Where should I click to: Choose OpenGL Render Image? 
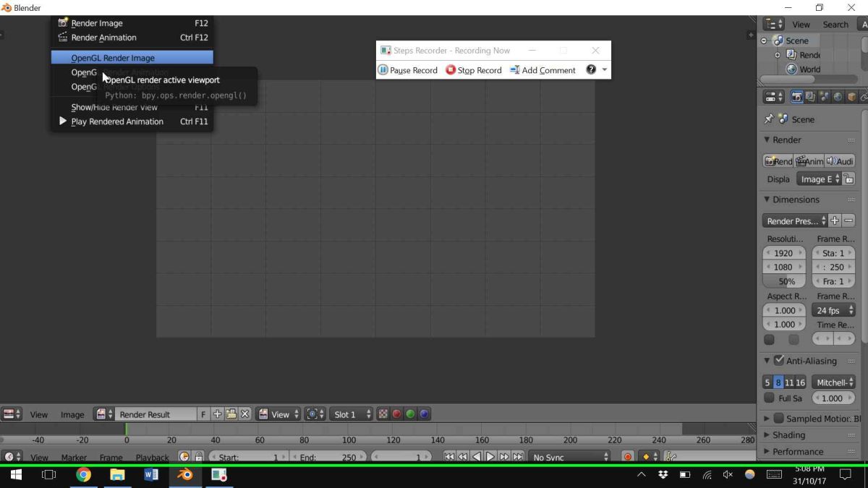[x=132, y=58]
